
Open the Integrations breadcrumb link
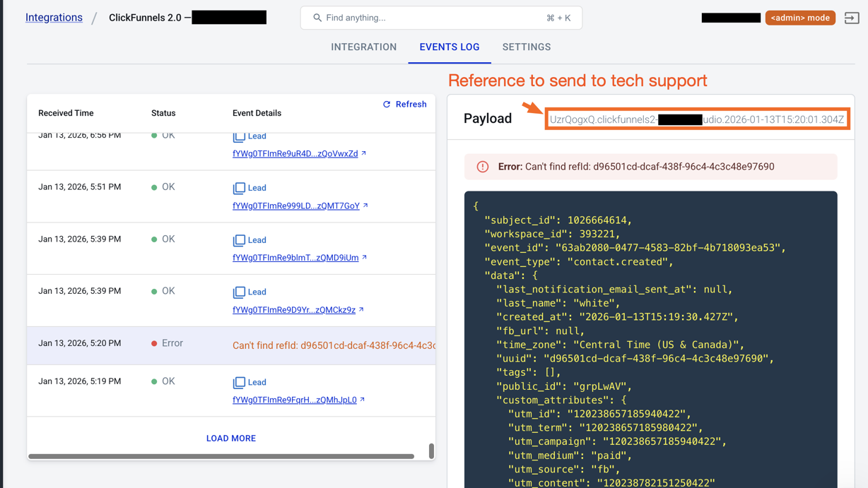(54, 18)
